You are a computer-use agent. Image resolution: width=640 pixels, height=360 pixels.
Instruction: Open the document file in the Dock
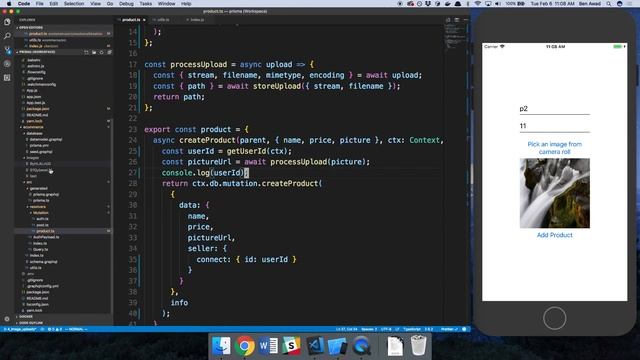(x=395, y=346)
